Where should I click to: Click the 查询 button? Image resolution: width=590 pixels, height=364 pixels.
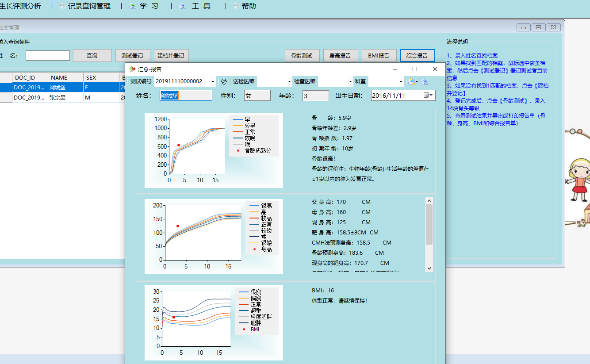92,56
